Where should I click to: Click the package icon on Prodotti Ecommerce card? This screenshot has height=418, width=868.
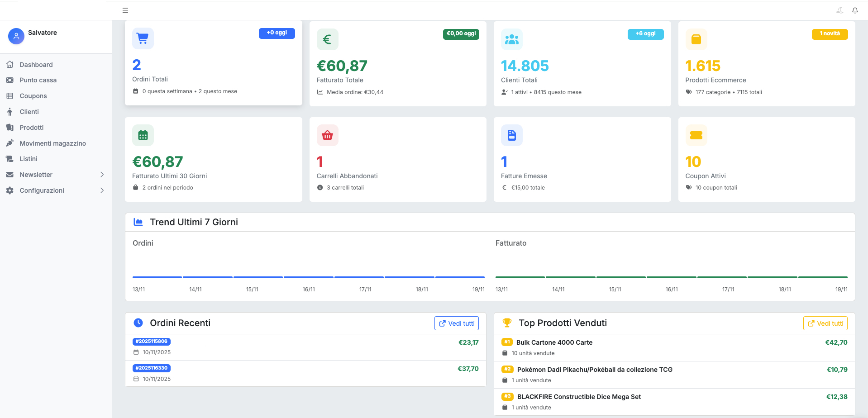tap(696, 39)
